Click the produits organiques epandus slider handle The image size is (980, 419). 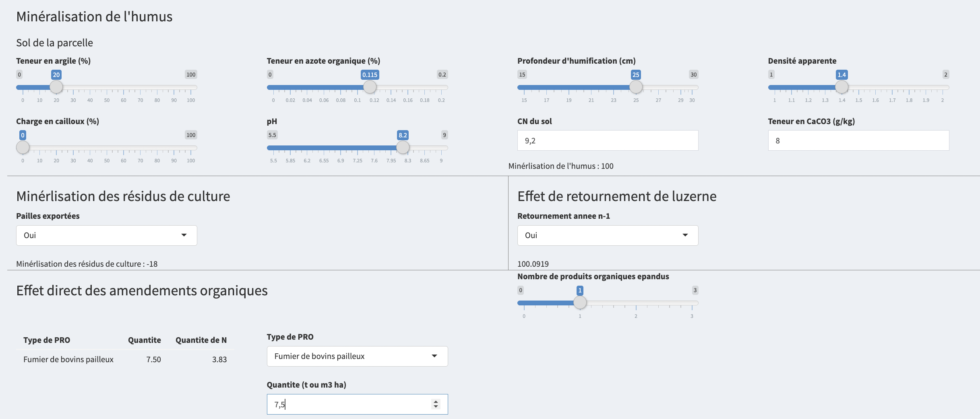pos(580,303)
